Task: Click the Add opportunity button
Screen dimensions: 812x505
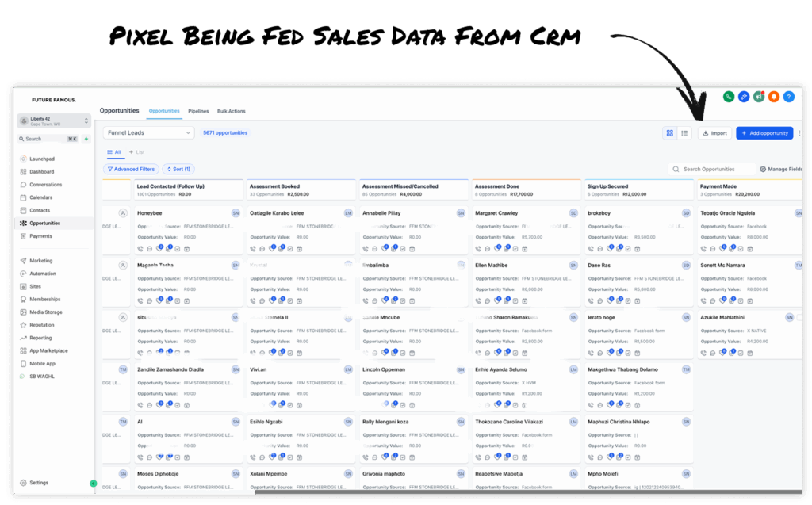Action: pos(764,133)
